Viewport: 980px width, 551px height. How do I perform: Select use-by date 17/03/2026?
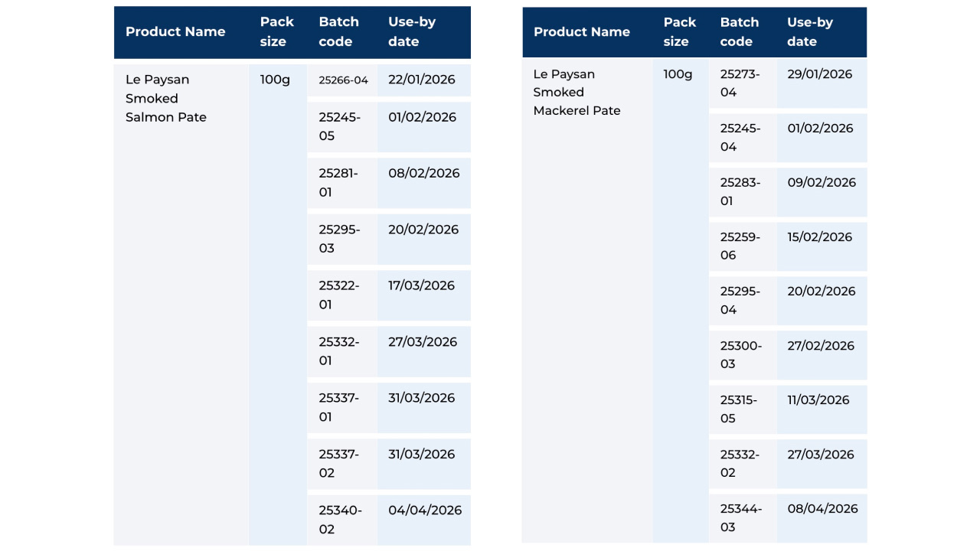[421, 285]
